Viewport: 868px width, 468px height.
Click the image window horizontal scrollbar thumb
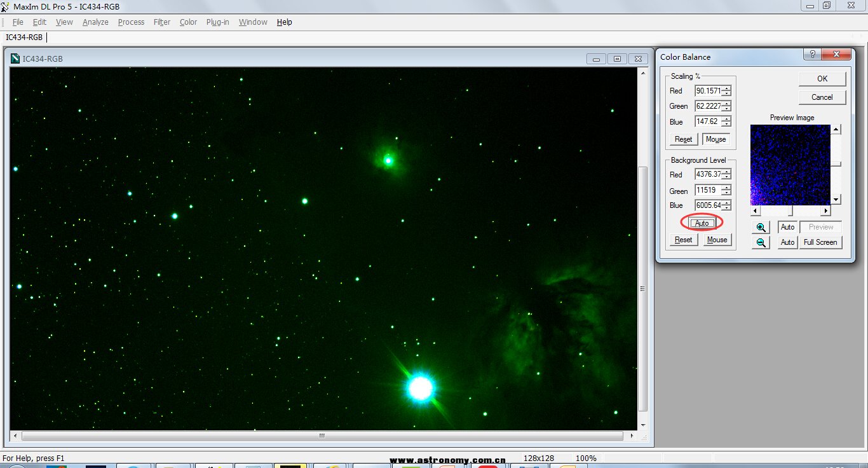[322, 436]
